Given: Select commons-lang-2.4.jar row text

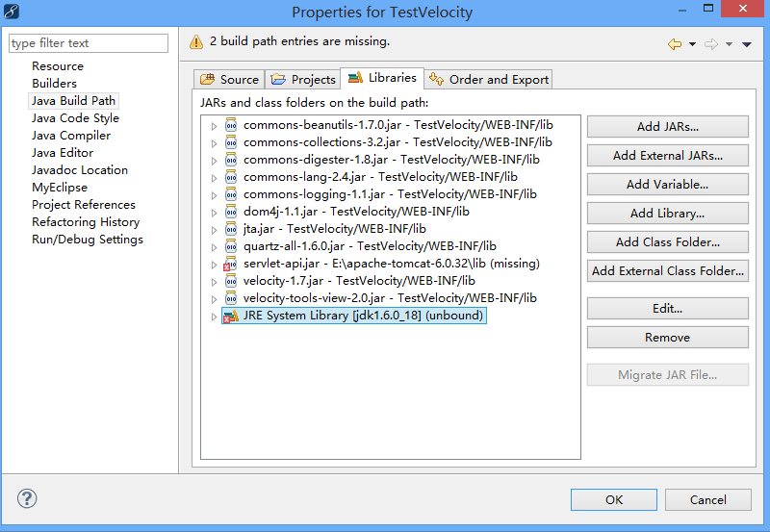Looking at the screenshot, I should tap(380, 177).
